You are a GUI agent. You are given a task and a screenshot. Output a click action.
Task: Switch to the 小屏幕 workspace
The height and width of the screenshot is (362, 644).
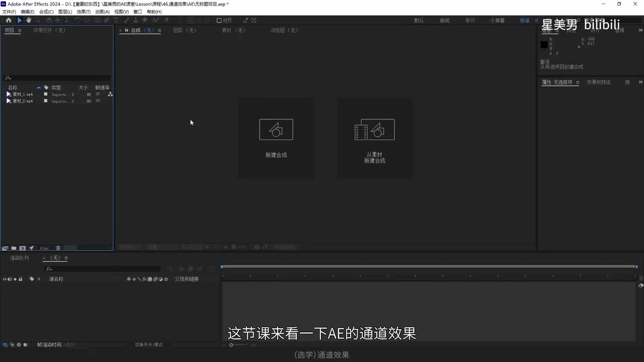(498, 21)
